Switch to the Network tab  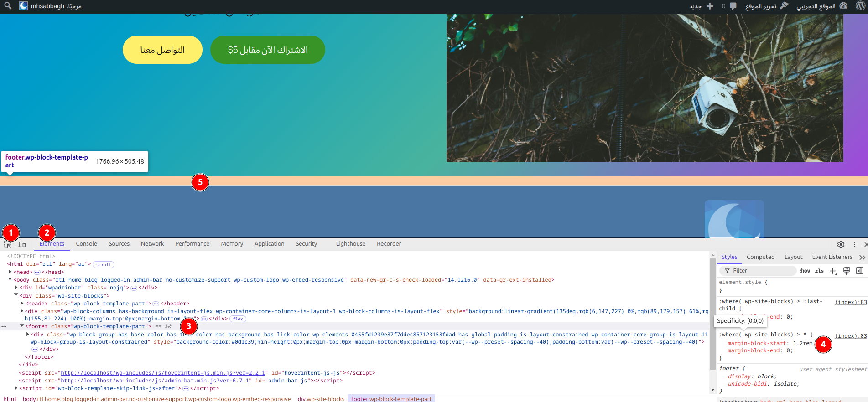coord(152,244)
